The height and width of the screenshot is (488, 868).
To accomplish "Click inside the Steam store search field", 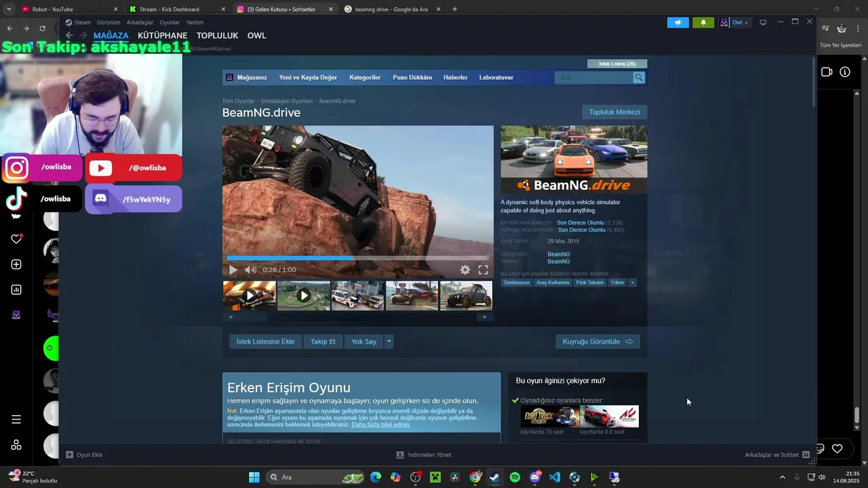I will (594, 78).
